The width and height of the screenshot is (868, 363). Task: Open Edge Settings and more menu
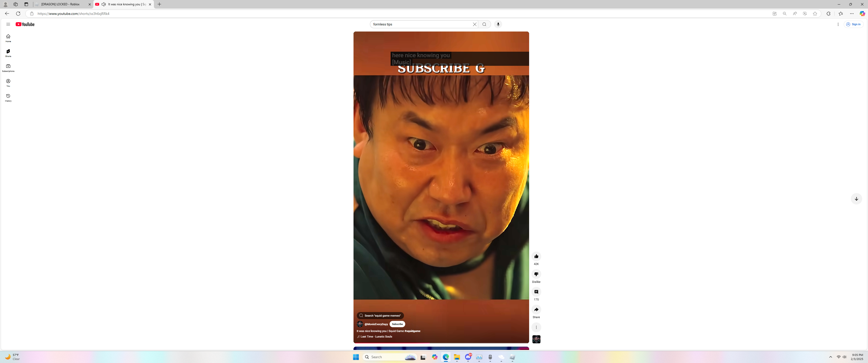pos(852,13)
